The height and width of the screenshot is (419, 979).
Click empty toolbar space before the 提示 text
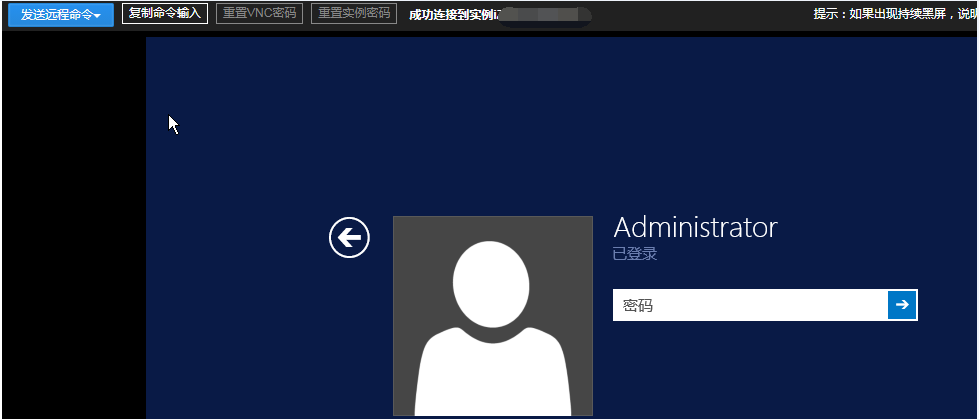[700, 14]
